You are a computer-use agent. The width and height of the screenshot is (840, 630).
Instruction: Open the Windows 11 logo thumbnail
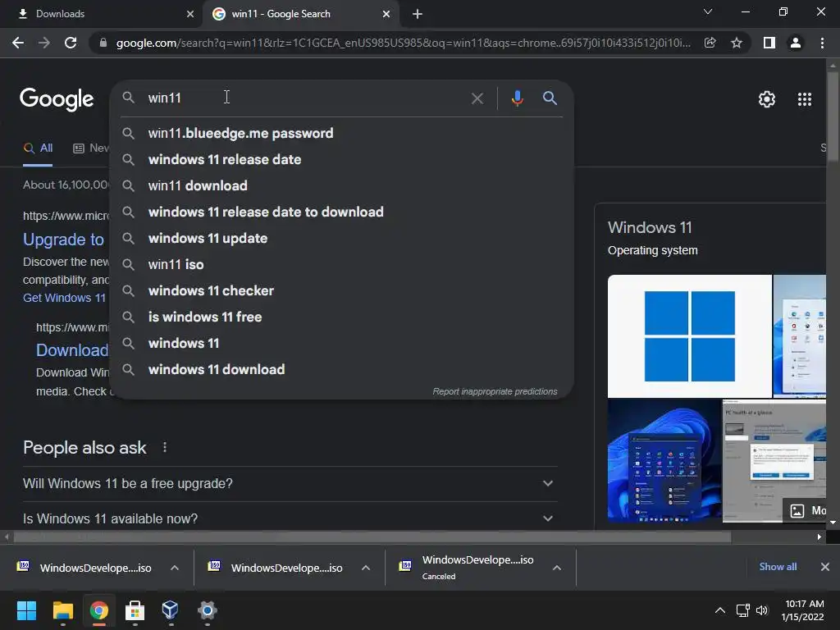[689, 336]
